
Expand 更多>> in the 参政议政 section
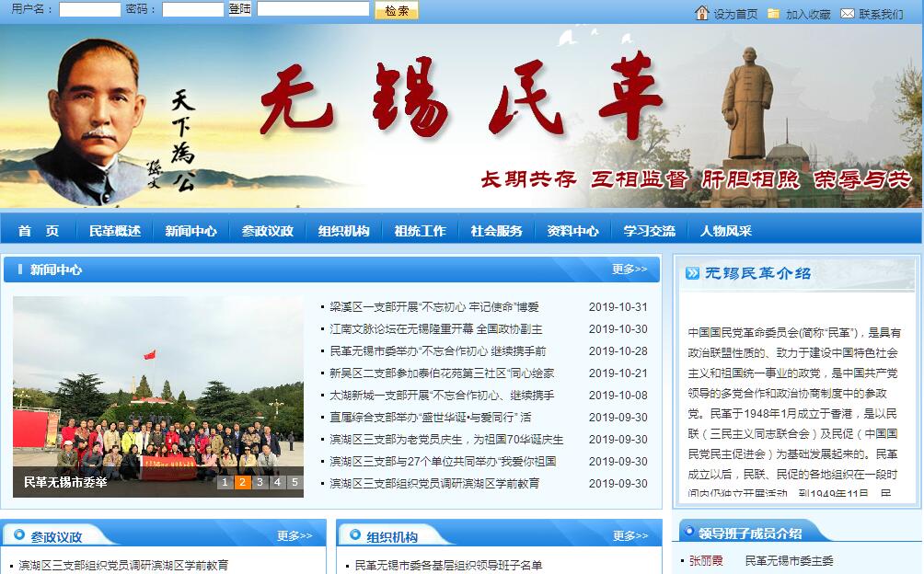[295, 535]
